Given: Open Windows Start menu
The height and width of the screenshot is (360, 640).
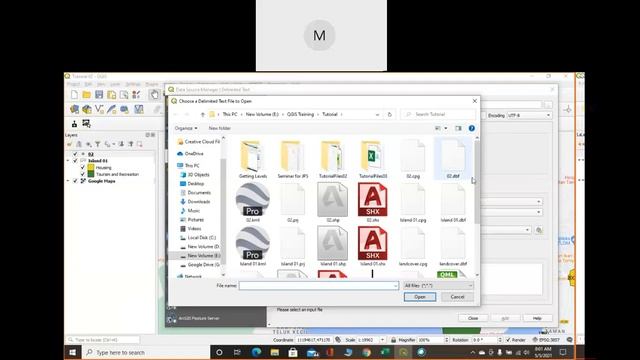Looking at the screenshot, I should coord(73,352).
